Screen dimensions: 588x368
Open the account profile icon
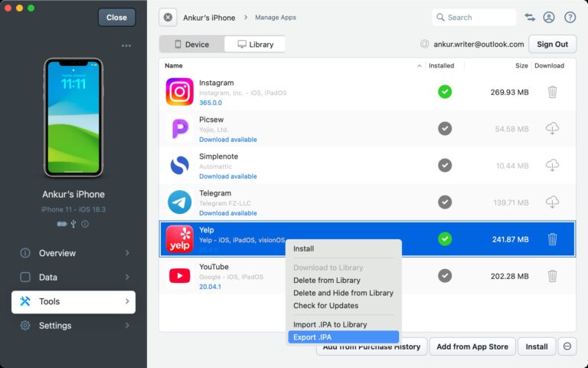[x=549, y=18]
